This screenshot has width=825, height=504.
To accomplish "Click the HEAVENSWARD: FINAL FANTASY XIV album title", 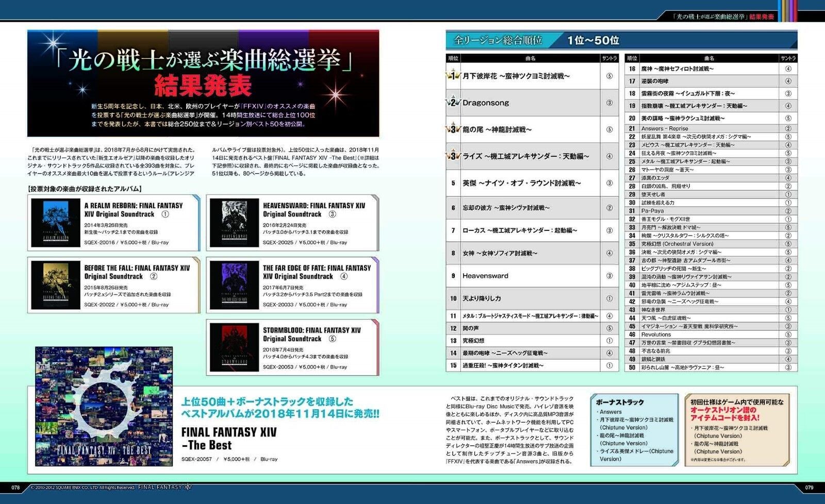I will (313, 210).
